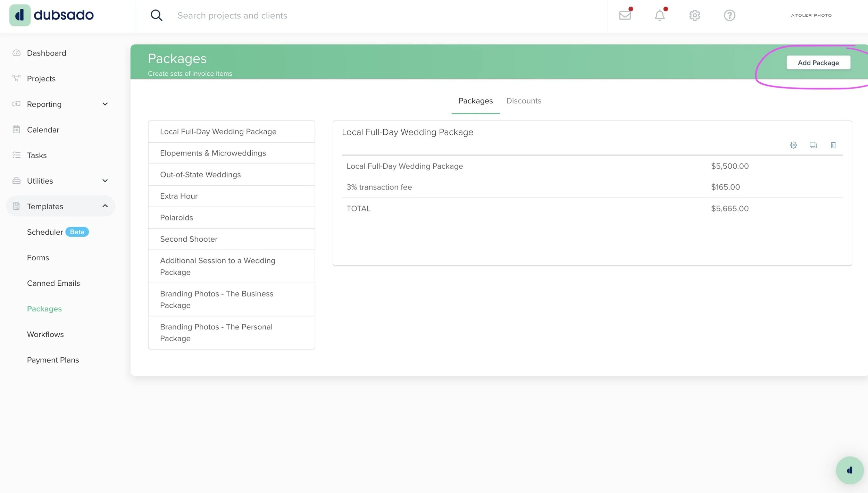Open Dubsado chat bubble widget
The width and height of the screenshot is (868, 493).
(849, 470)
